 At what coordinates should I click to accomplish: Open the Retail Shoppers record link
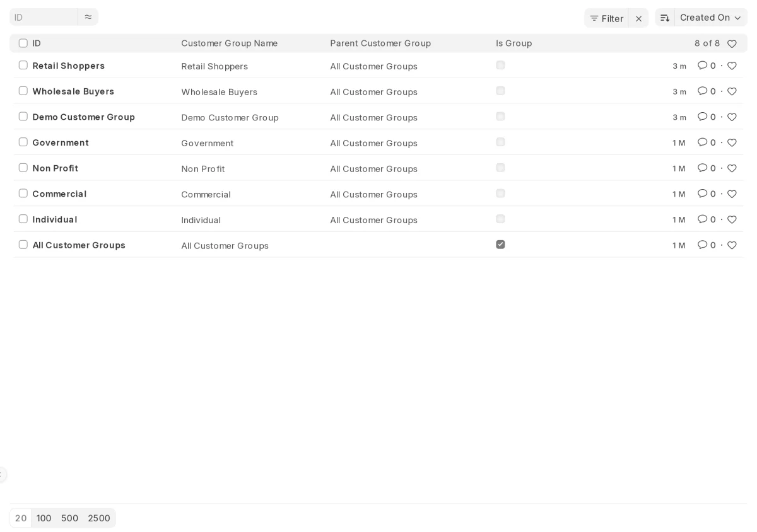click(x=69, y=66)
